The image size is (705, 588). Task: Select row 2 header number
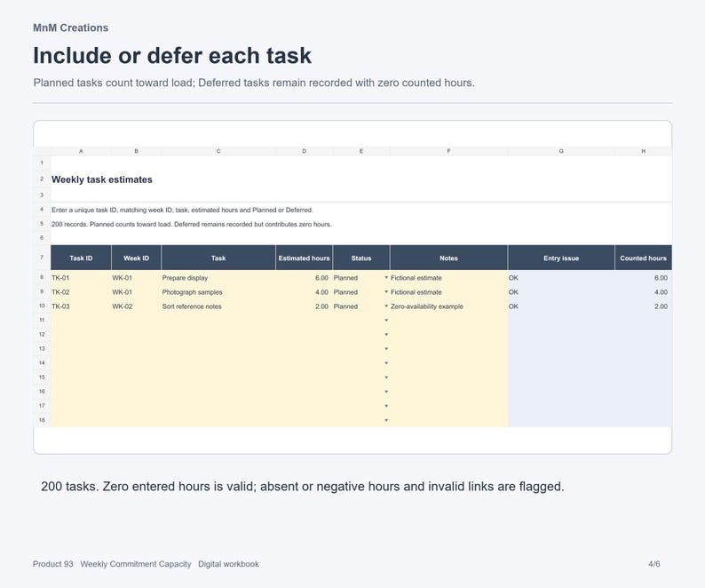pos(42,179)
